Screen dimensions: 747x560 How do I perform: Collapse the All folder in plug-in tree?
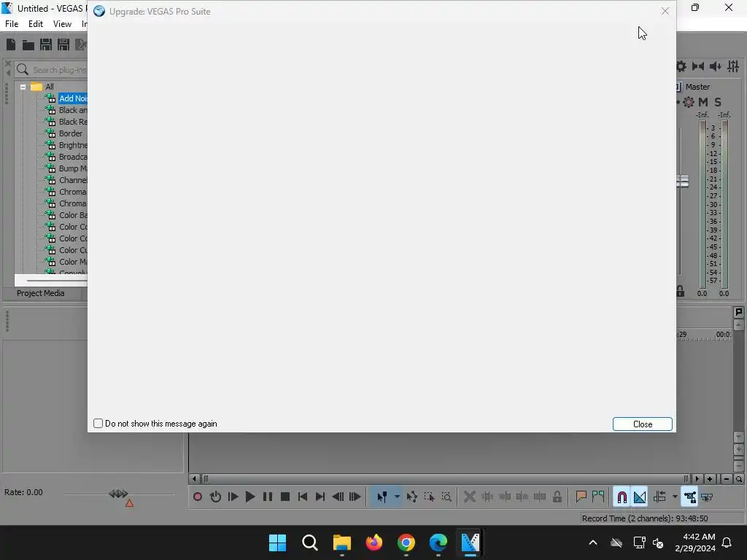(x=23, y=87)
